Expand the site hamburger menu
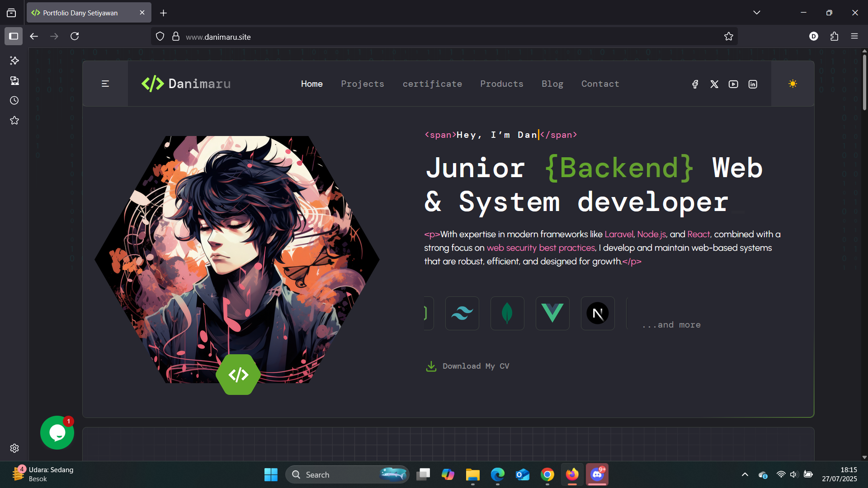 (x=105, y=84)
